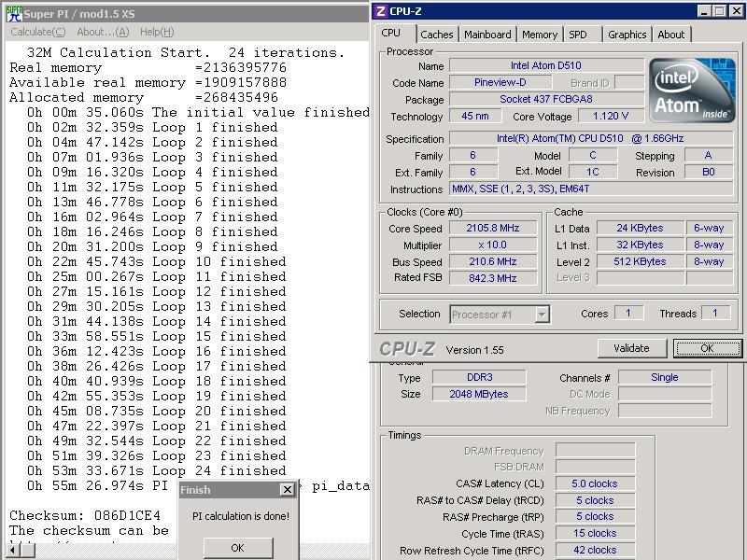
Task: Open the About...(A) menu in Super PI
Action: 103,32
